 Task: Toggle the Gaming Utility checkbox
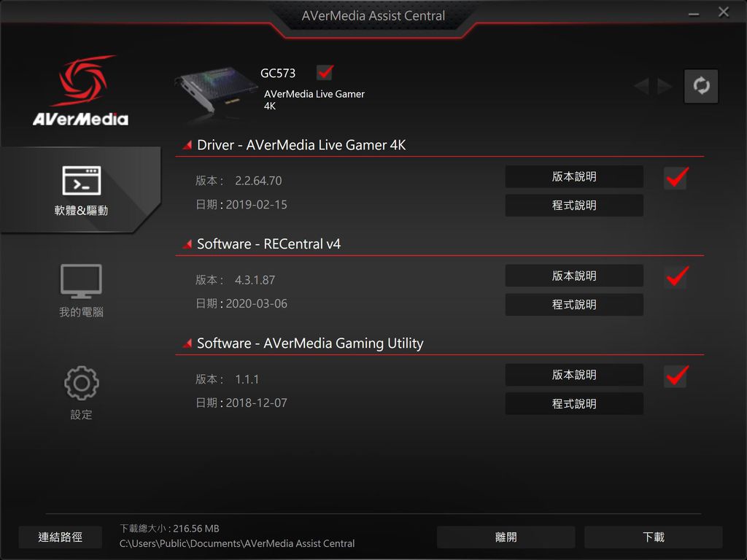tap(676, 376)
